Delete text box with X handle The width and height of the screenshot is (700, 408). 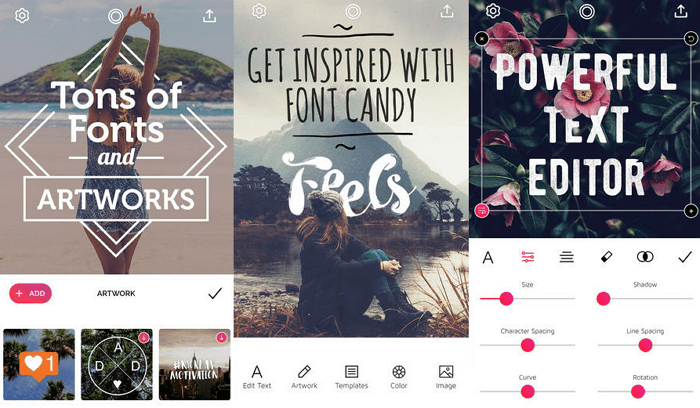481,39
